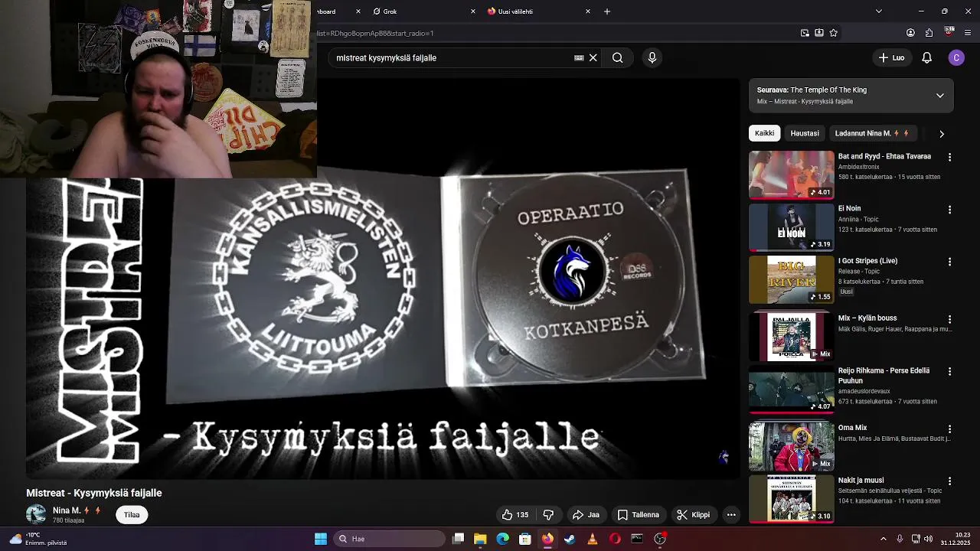Open options menu for Nakit ja muusi
Viewport: 980px width, 551px height.
pos(949,481)
